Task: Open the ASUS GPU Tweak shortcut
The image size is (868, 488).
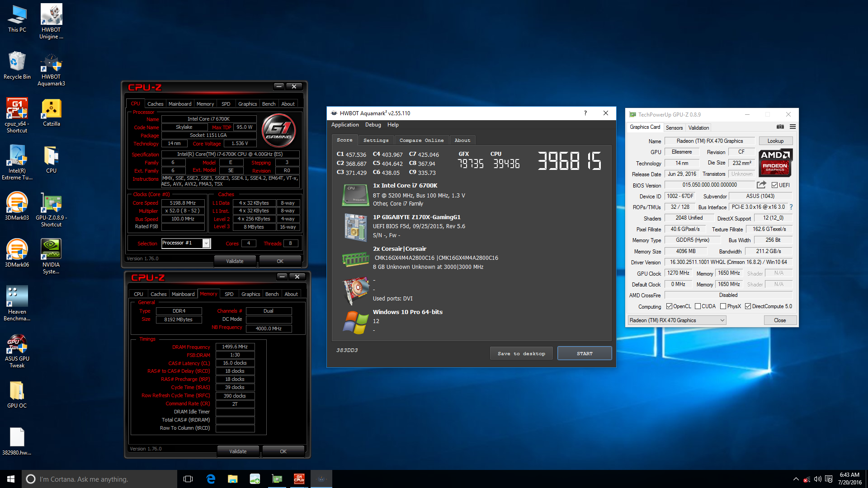Action: pos(17,351)
